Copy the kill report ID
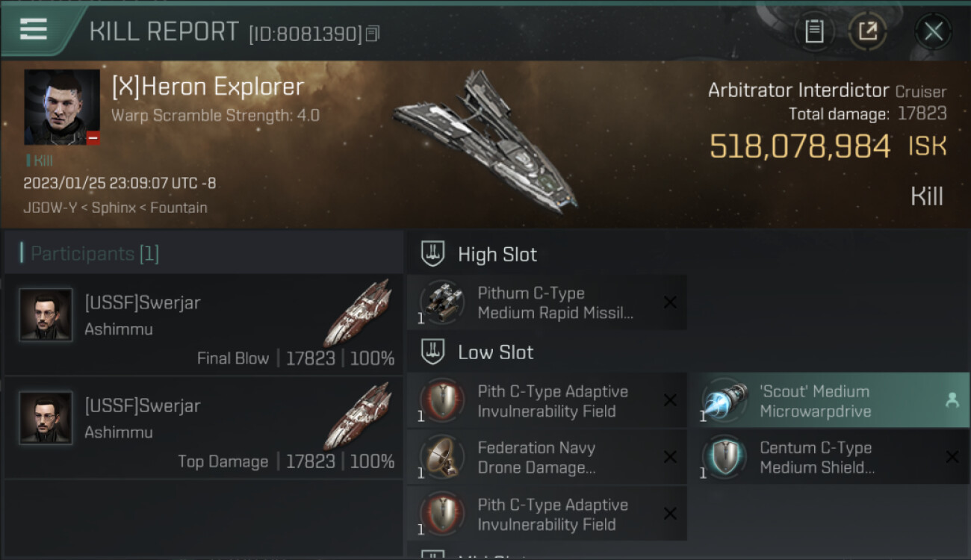 click(373, 34)
